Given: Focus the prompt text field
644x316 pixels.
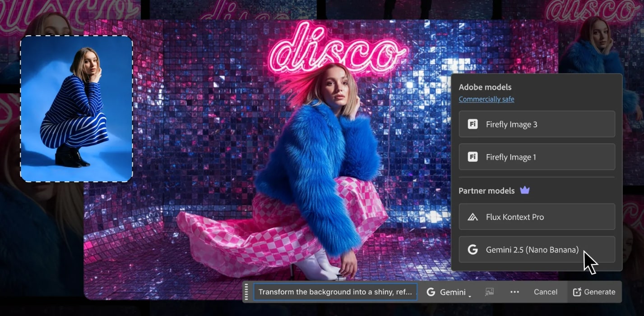Looking at the screenshot, I should [335, 292].
